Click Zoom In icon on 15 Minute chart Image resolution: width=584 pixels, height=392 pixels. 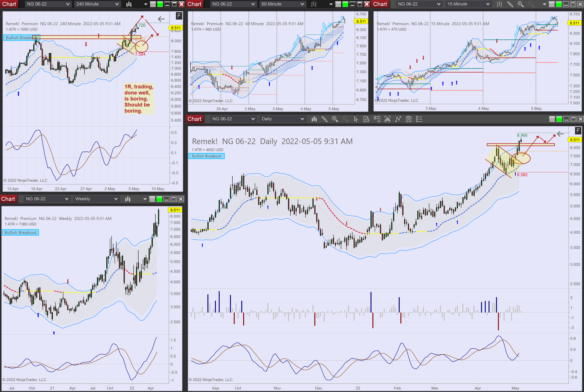pyautogui.click(x=520, y=4)
